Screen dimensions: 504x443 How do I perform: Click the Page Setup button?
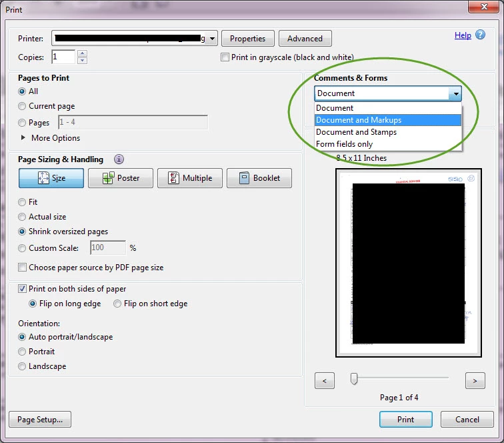coord(40,420)
